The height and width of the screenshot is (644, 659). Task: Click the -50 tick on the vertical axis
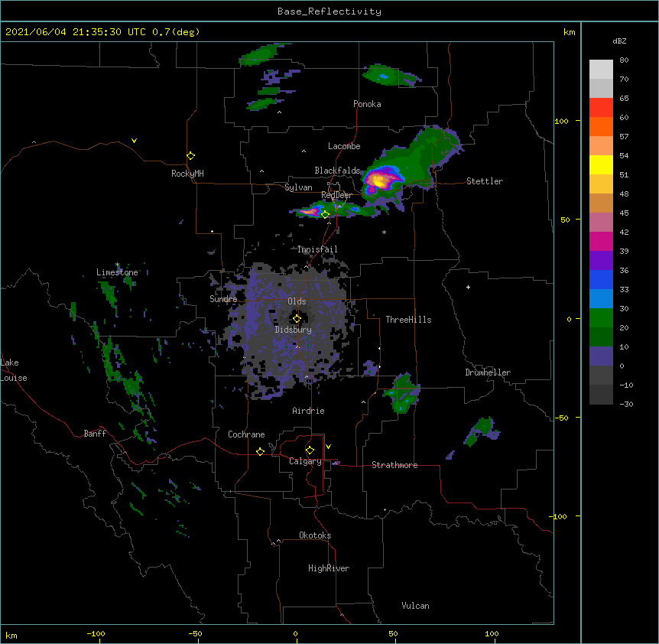(561, 418)
